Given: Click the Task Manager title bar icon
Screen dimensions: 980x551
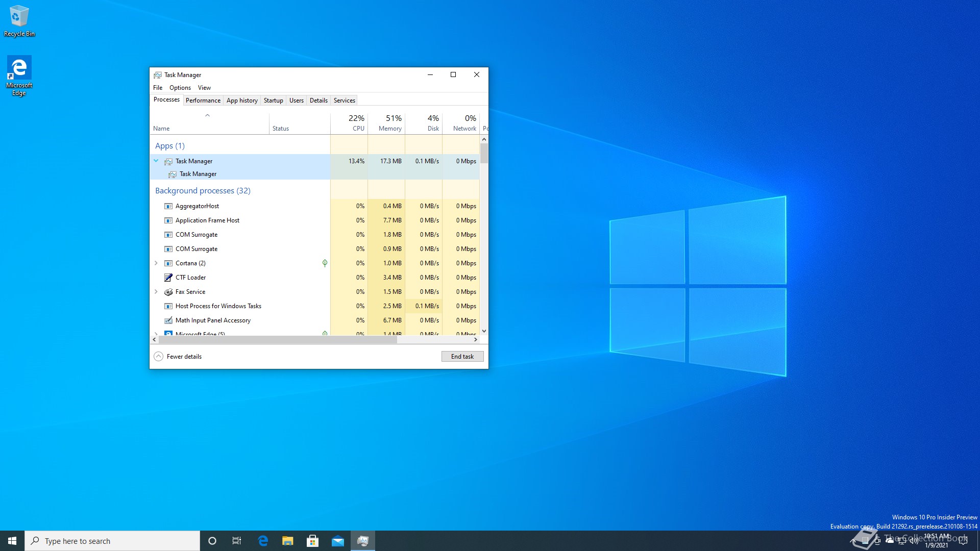Looking at the screenshot, I should [158, 75].
